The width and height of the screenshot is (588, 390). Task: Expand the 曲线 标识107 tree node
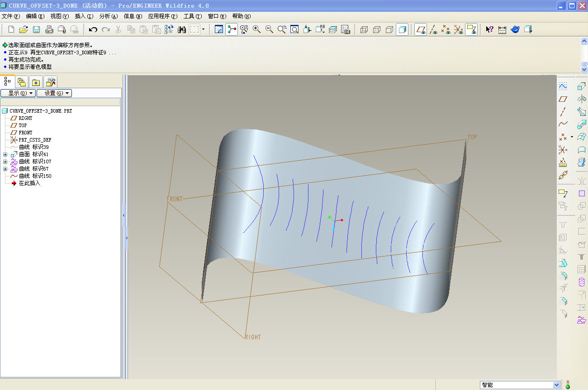5,162
